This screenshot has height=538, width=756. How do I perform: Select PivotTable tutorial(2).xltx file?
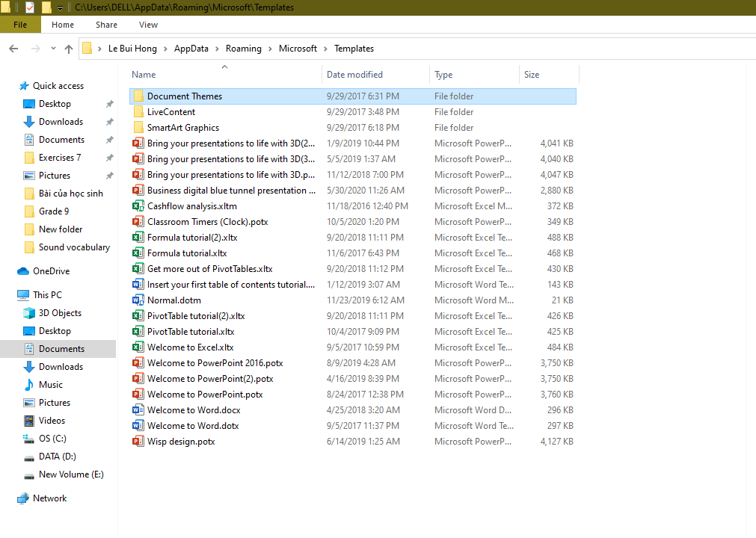pos(196,316)
